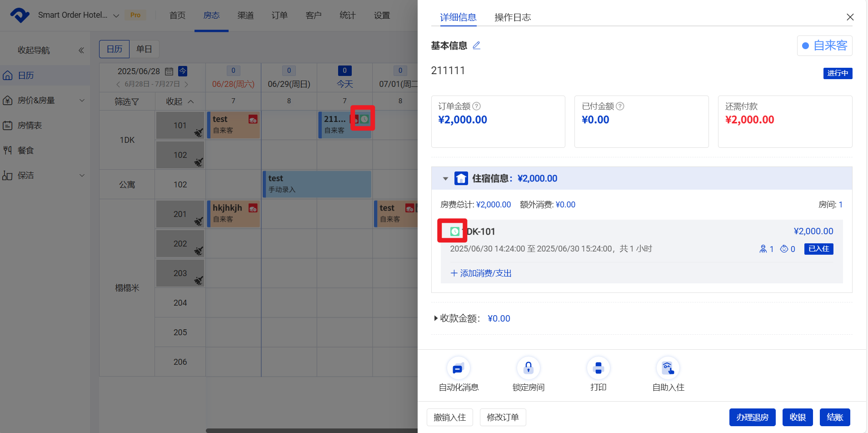Click the 办理退房 button
Image resolution: width=868 pixels, height=433 pixels.
tap(752, 417)
